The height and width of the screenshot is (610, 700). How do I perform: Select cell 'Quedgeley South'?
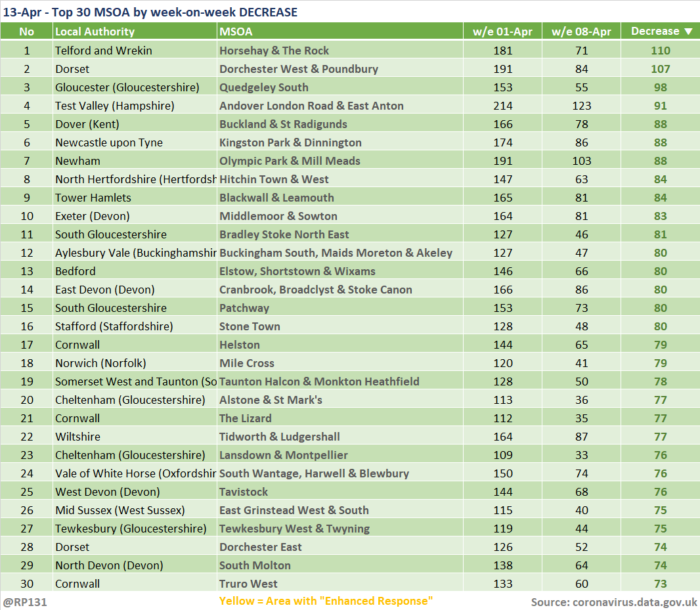(x=339, y=87)
